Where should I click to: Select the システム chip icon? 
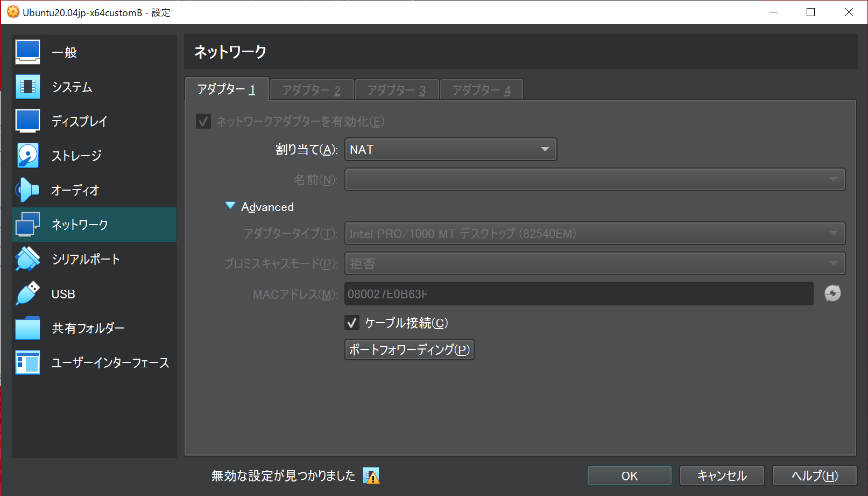tap(27, 87)
